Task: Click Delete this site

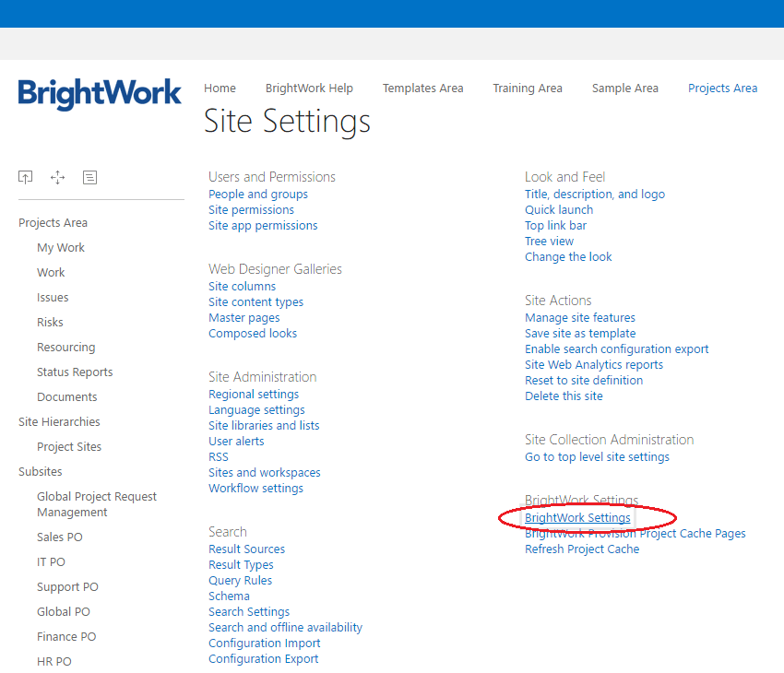Action: pyautogui.click(x=564, y=396)
